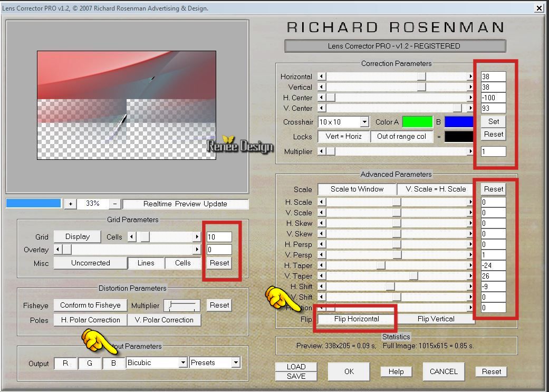Click right arrow of H. Shift slider
Viewport: 549px width, 392px height.
[x=470, y=286]
